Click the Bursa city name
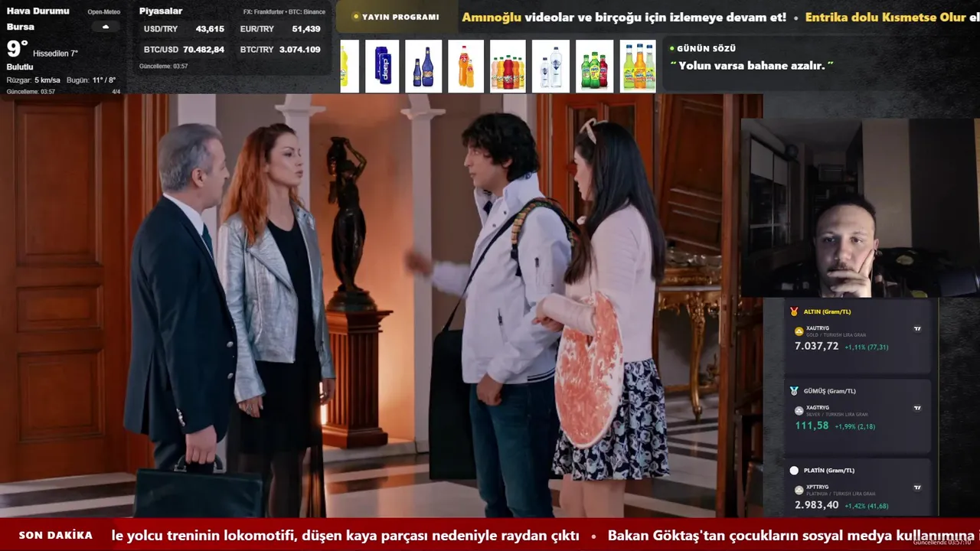The width and height of the screenshot is (980, 551). pyautogui.click(x=20, y=27)
